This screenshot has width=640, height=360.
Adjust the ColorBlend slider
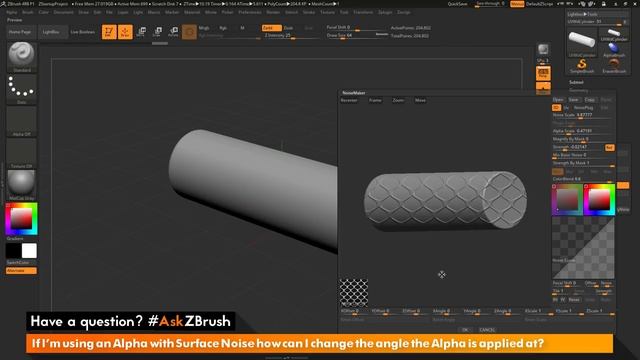pos(583,180)
